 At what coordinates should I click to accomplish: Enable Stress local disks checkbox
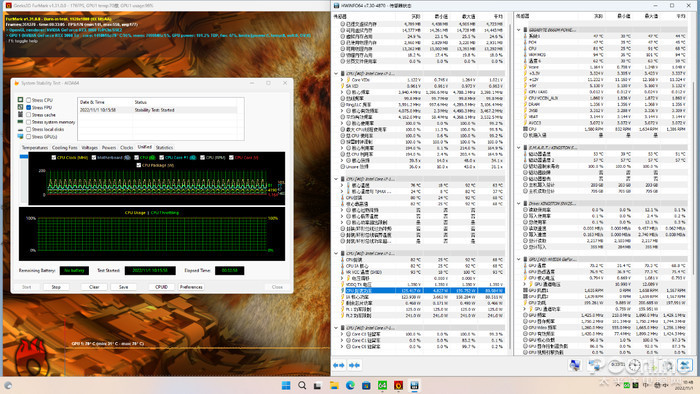pyautogui.click(x=29, y=129)
